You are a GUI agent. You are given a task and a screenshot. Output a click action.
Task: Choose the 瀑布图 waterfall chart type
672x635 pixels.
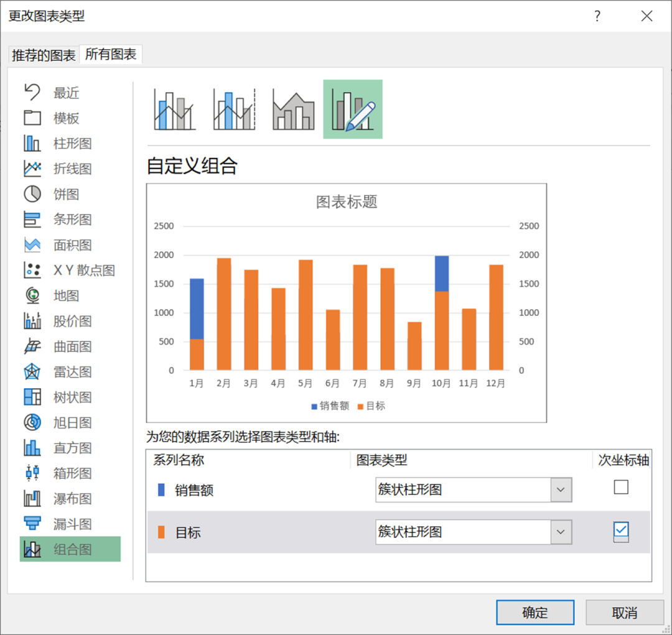(72, 499)
